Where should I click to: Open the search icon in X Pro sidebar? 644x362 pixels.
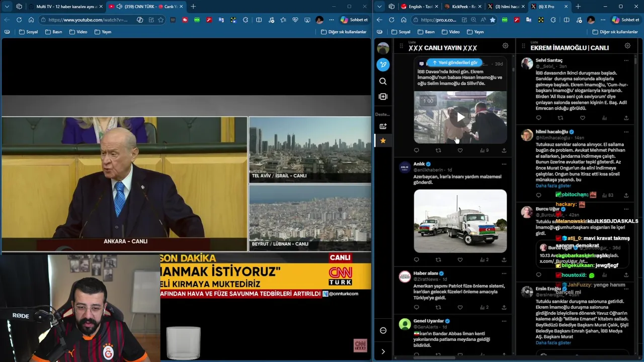click(x=383, y=81)
